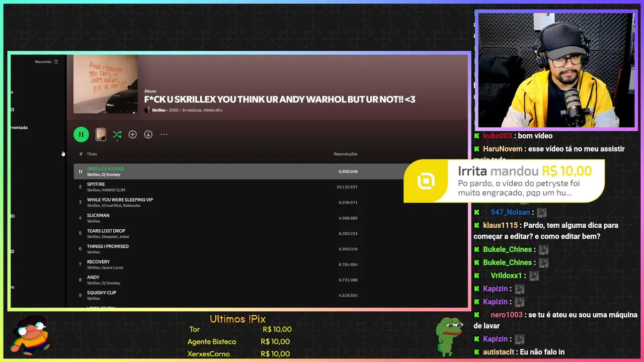Click the album cover artwork

pyautogui.click(x=105, y=84)
